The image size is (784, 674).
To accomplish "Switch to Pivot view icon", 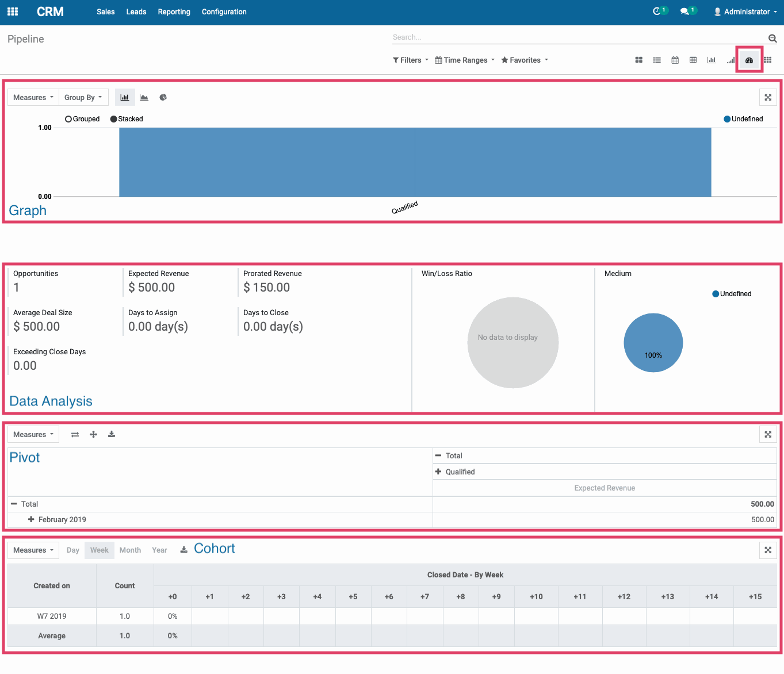I will pos(693,60).
